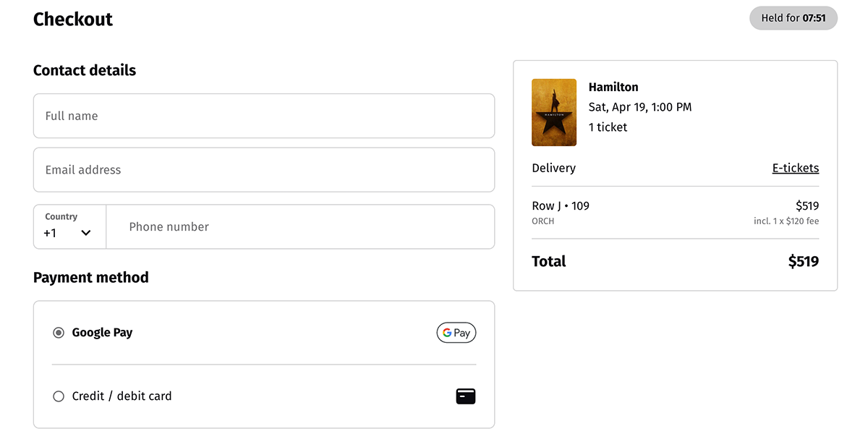Click the credit card icon

(466, 396)
